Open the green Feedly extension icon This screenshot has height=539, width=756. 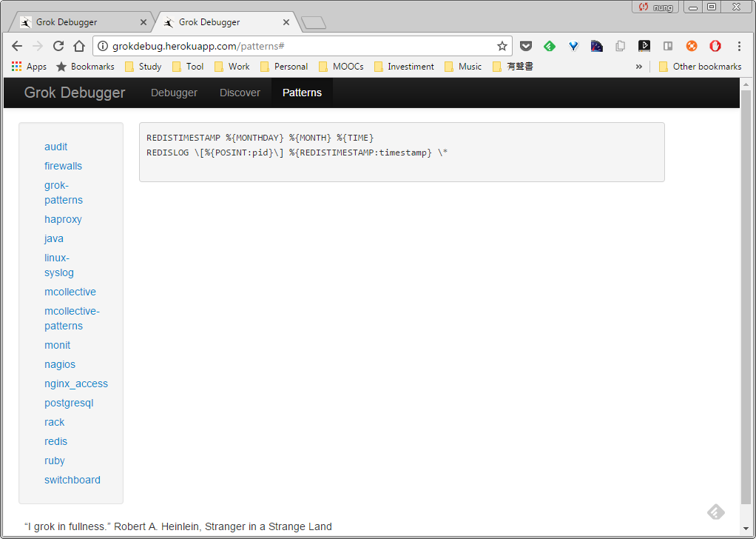click(x=549, y=47)
